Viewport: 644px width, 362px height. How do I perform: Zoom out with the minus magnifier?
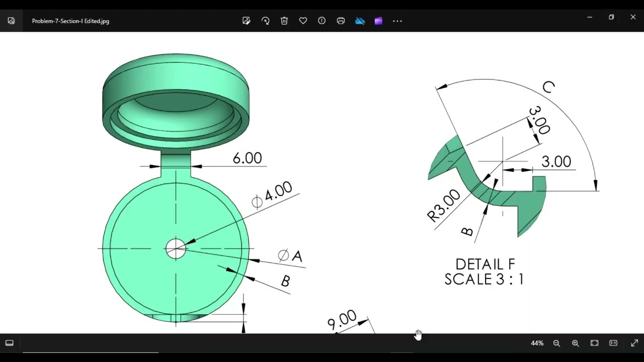point(556,343)
